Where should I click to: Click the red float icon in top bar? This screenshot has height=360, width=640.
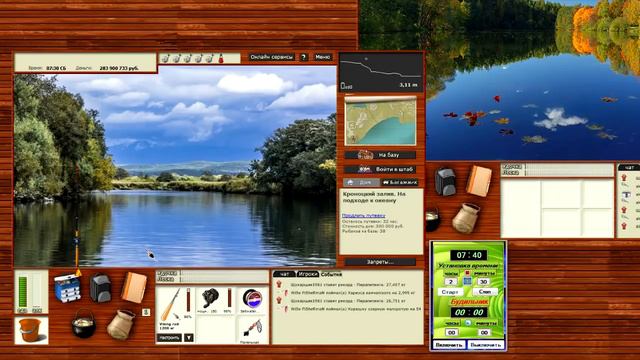click(221, 59)
